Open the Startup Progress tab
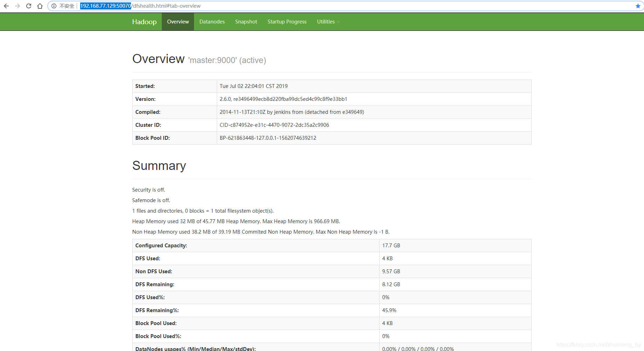 [x=287, y=22]
